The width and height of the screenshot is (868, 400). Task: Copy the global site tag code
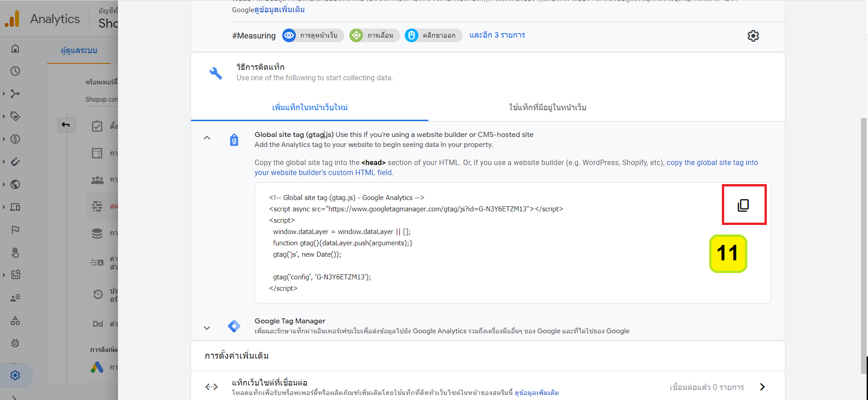(743, 205)
